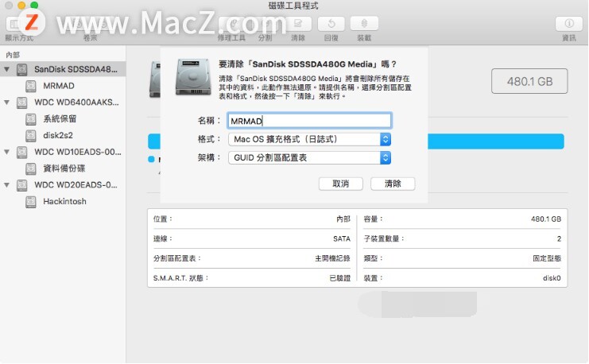Click the 已驗證 S.M.A.R.T. status value
The image size is (589, 364).
(339, 278)
